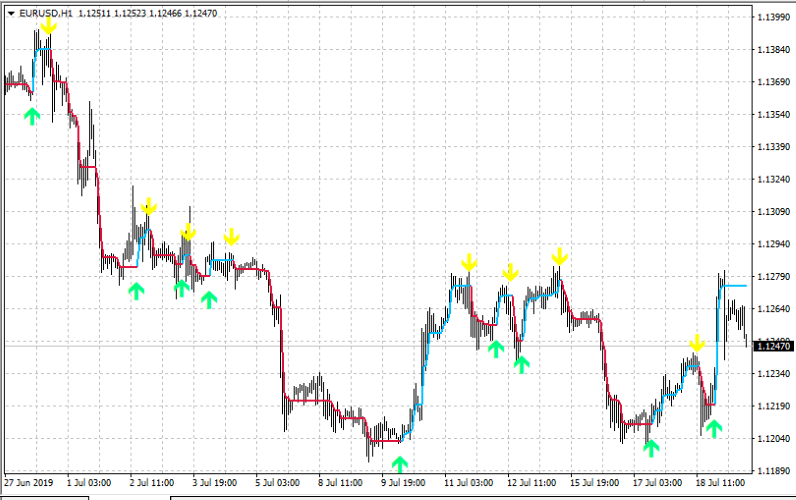This screenshot has height=500, width=796.
Task: Click the EURUSD,H1 chart title text
Action: pyautogui.click(x=46, y=13)
